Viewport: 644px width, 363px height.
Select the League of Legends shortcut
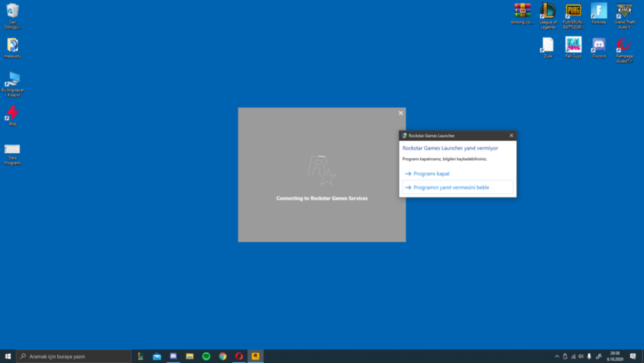[x=548, y=16]
